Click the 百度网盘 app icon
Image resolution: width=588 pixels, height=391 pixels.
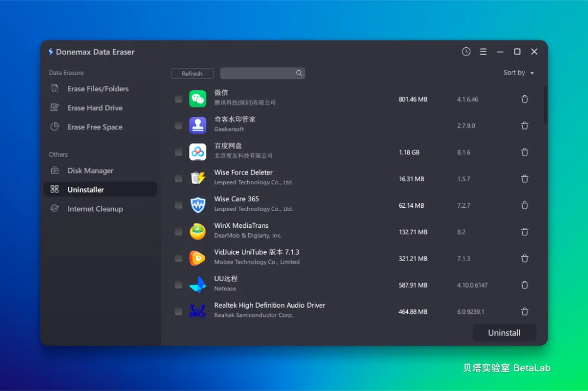198,152
